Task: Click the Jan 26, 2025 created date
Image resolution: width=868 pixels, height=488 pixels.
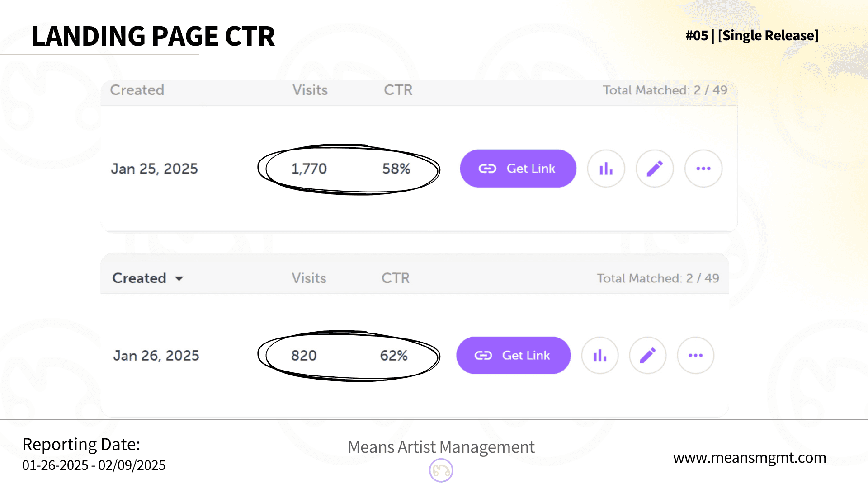Action: pyautogui.click(x=156, y=356)
